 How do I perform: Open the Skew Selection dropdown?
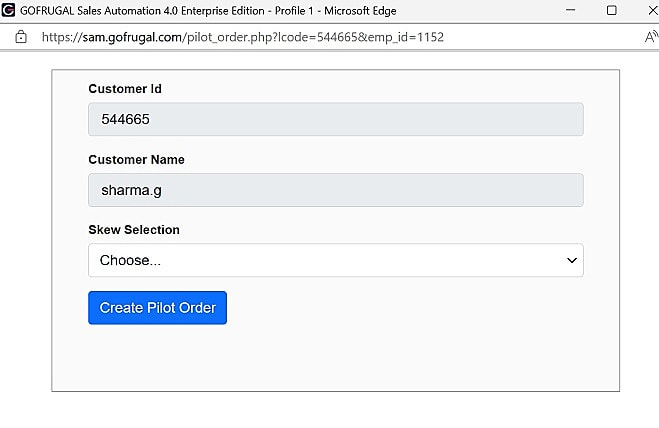click(x=335, y=260)
